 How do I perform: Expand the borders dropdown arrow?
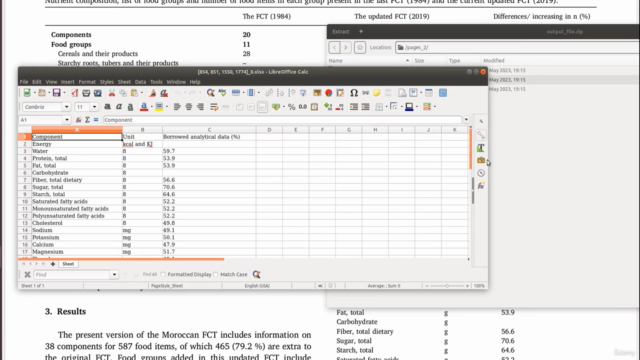pyautogui.click(x=386, y=107)
